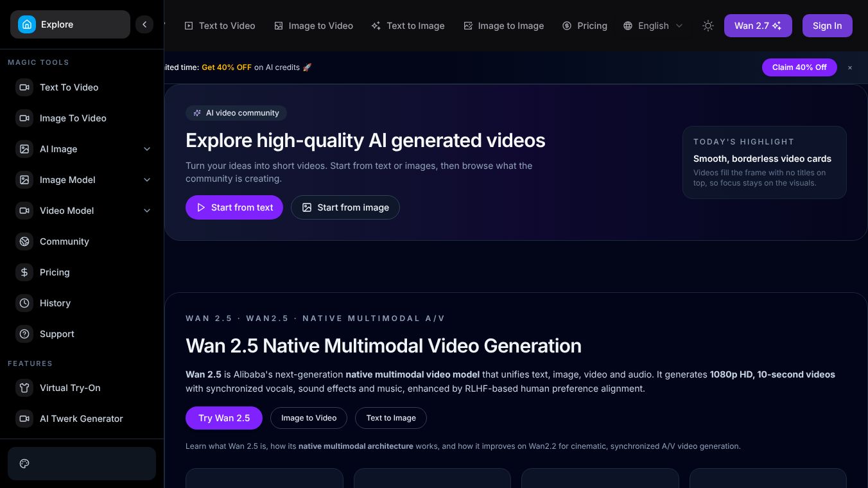
Task: Click 'Smooth, borderless video cards' text
Action: click(762, 159)
